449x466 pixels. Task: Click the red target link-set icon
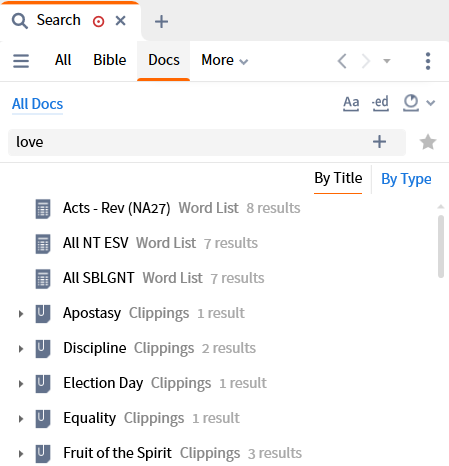click(x=98, y=21)
